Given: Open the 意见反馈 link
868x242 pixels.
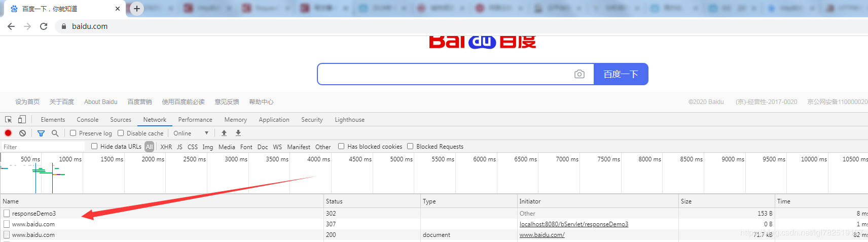Looking at the screenshot, I should click(227, 102).
